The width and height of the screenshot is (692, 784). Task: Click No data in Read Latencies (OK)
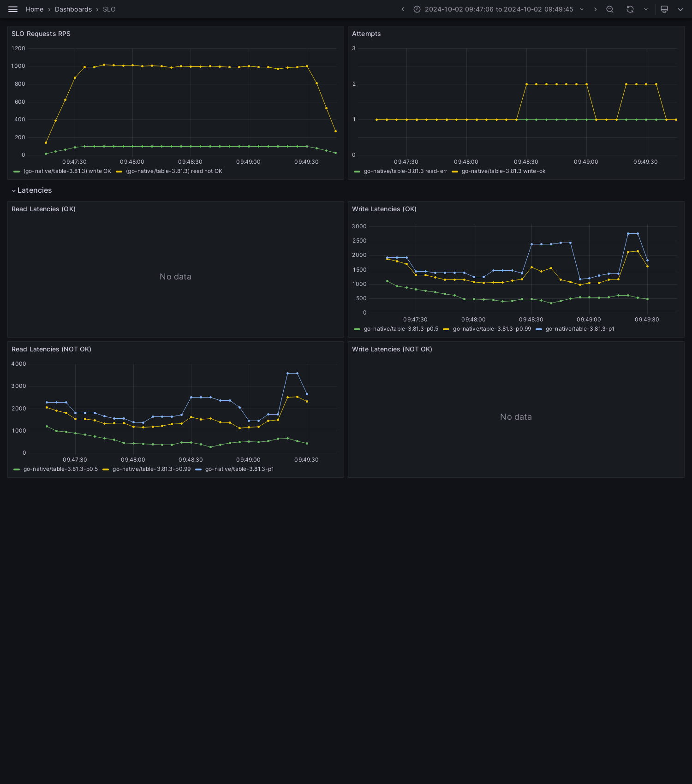[x=175, y=277]
